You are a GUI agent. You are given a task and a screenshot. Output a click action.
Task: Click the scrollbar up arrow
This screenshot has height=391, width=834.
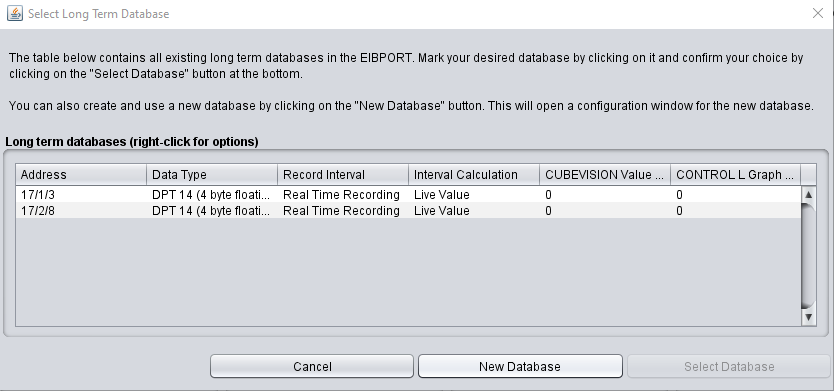click(x=808, y=194)
